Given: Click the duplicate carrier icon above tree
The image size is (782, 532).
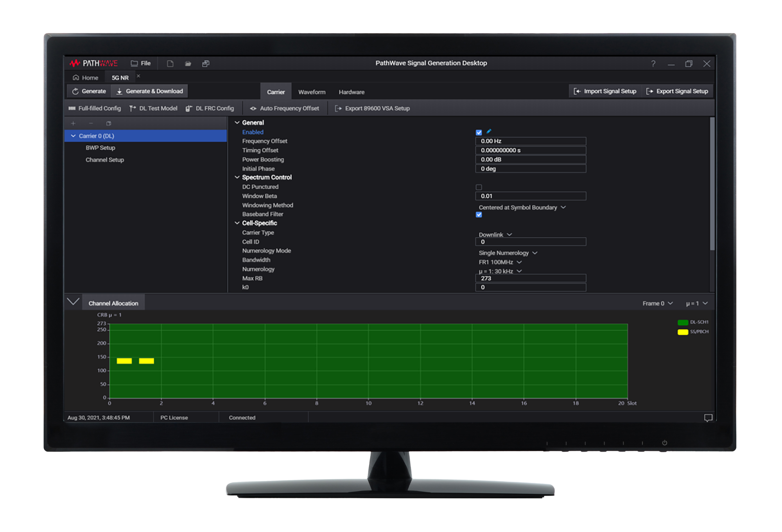Looking at the screenshot, I should pos(109,124).
